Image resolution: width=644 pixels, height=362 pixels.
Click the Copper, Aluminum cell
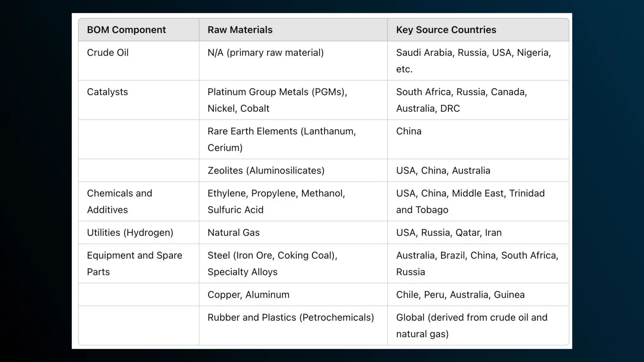[x=248, y=295]
